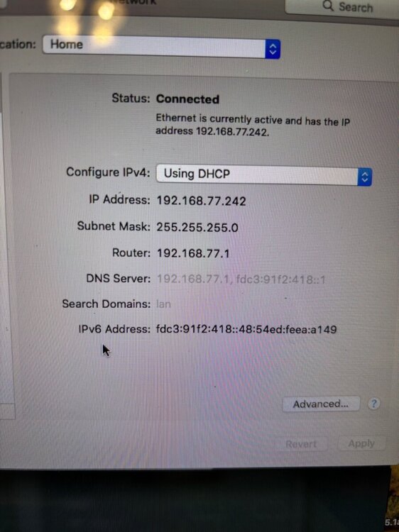Viewport: 399px width, 532px height.
Task: Click the blue arrows on Location popup
Action: coord(273,49)
